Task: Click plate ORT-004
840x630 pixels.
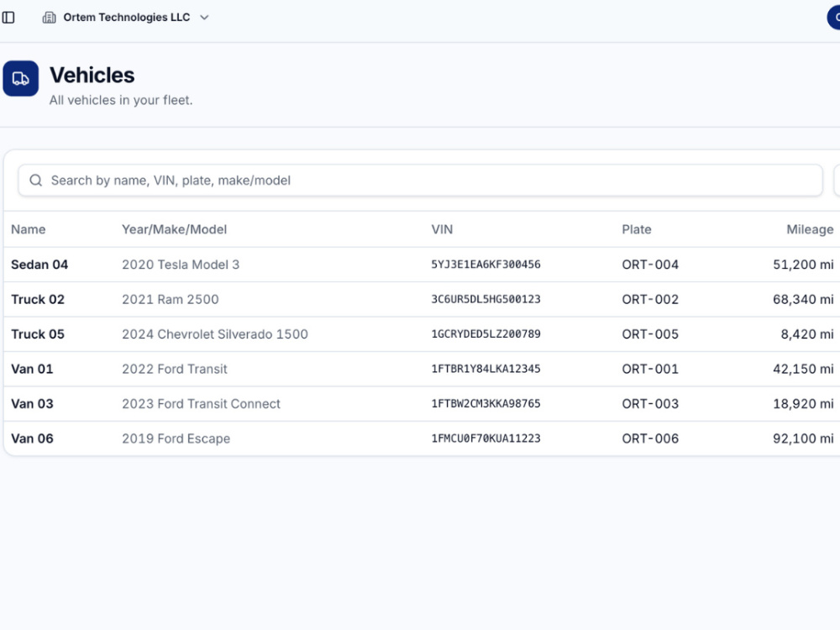Action: [x=650, y=265]
